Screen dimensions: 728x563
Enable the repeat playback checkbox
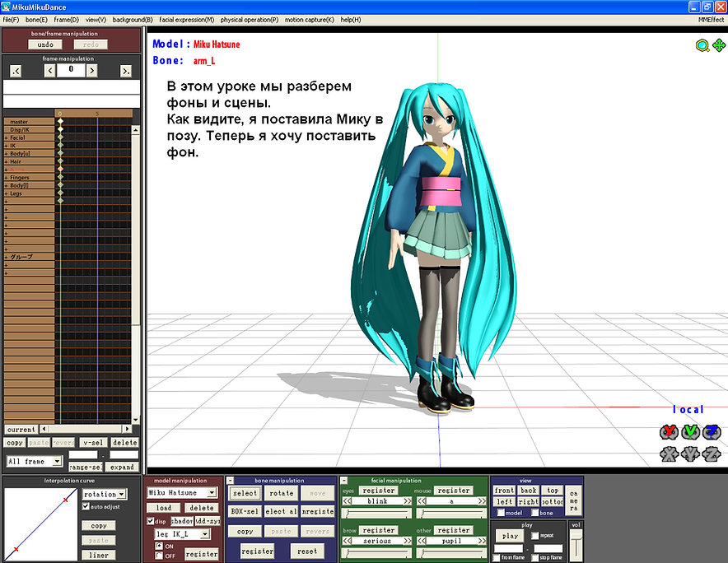point(535,535)
